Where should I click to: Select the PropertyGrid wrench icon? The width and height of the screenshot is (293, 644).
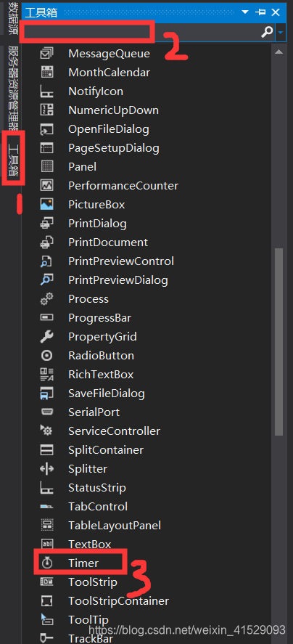coord(47,337)
